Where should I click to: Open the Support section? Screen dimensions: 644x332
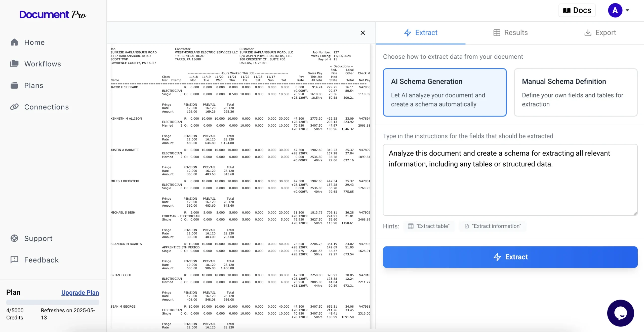click(38, 238)
